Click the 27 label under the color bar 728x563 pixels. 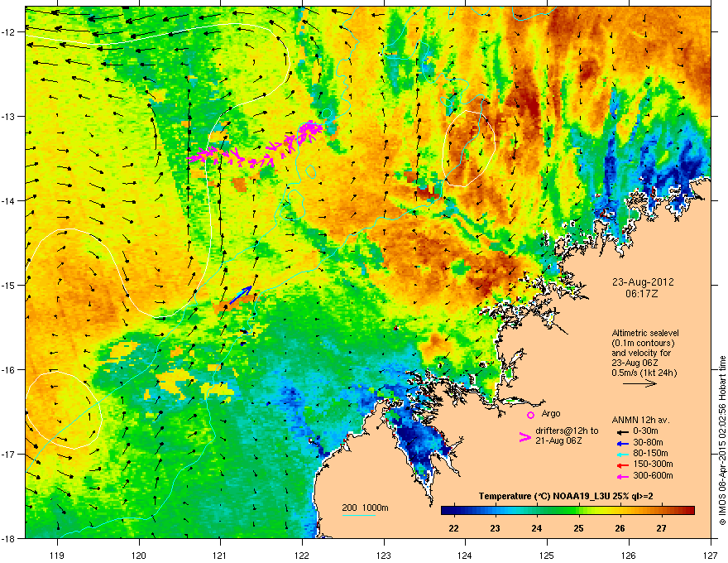click(x=661, y=528)
